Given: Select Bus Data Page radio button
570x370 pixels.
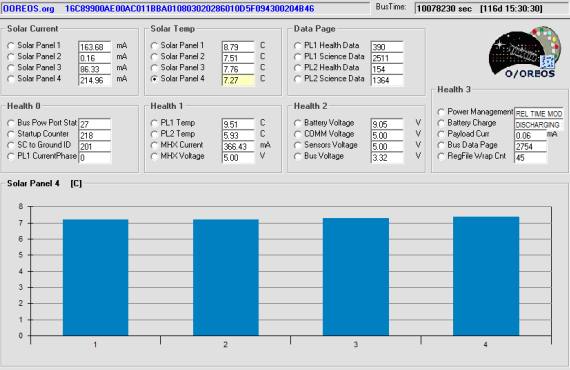Looking at the screenshot, I should click(x=441, y=145).
